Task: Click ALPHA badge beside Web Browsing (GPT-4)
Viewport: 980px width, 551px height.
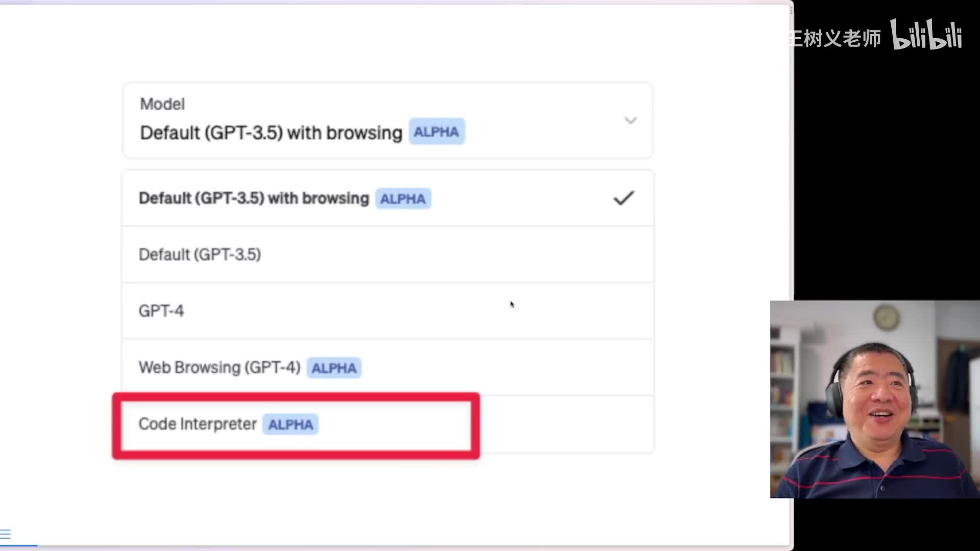Action: tap(334, 368)
